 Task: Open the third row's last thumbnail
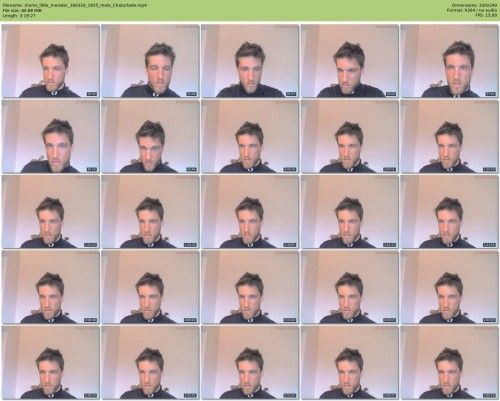[449, 212]
